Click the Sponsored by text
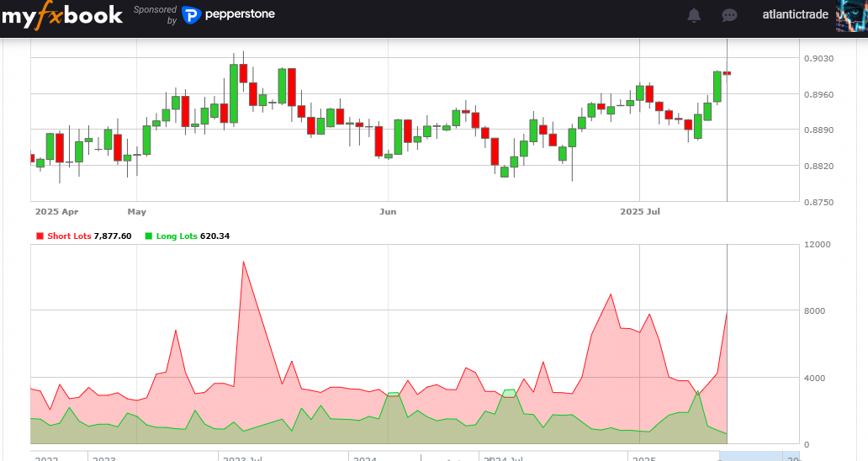 point(155,15)
